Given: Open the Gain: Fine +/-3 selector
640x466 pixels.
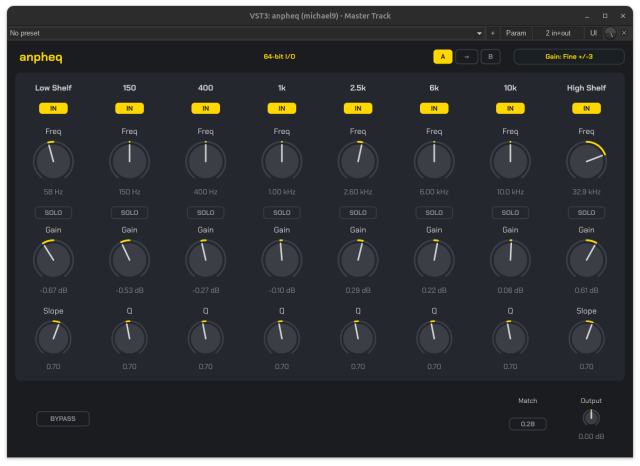Looking at the screenshot, I should click(x=569, y=57).
